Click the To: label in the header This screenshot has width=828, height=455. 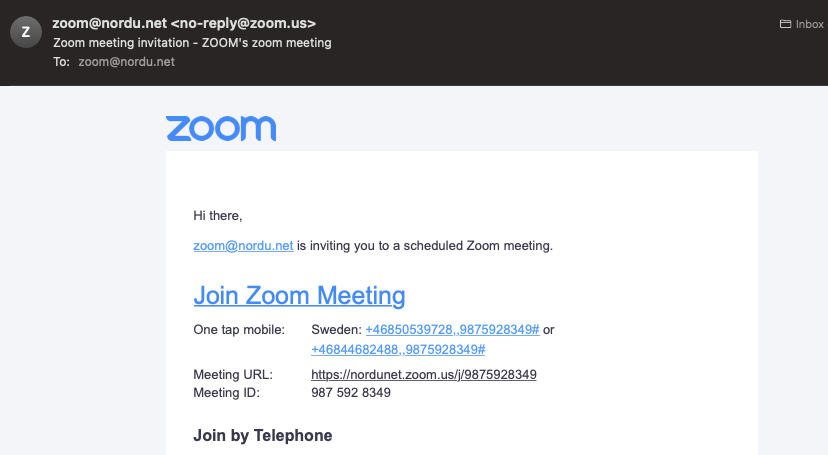(61, 62)
